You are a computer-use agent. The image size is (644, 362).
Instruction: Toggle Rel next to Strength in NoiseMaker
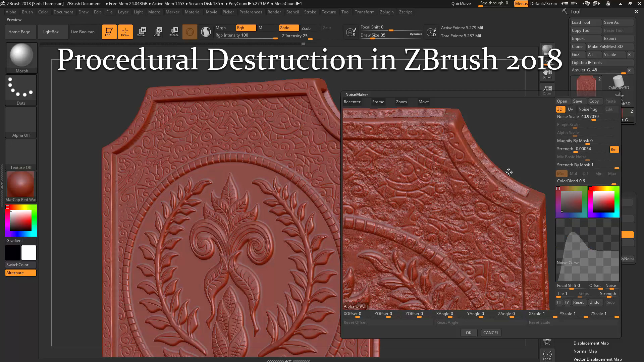pos(614,149)
